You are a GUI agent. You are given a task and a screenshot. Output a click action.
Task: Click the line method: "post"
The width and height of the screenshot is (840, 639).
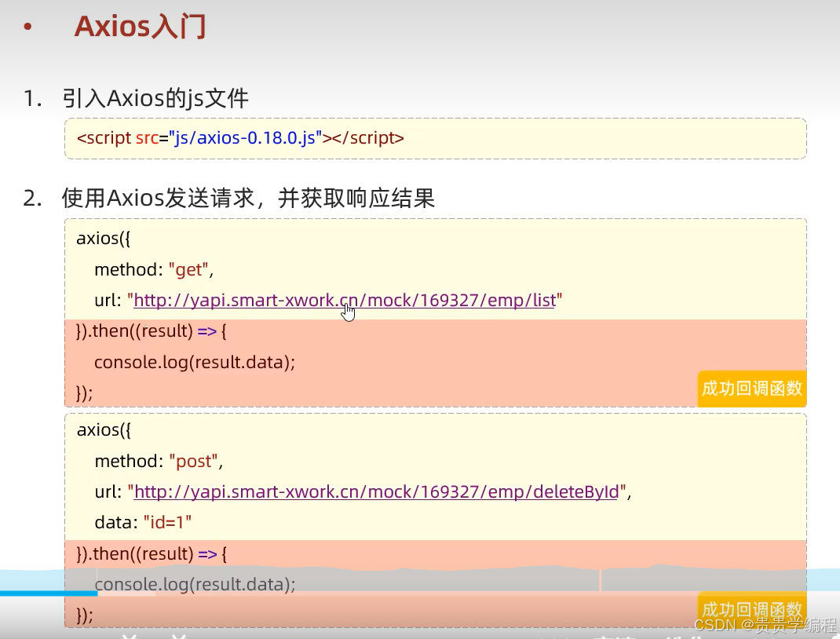click(x=159, y=461)
